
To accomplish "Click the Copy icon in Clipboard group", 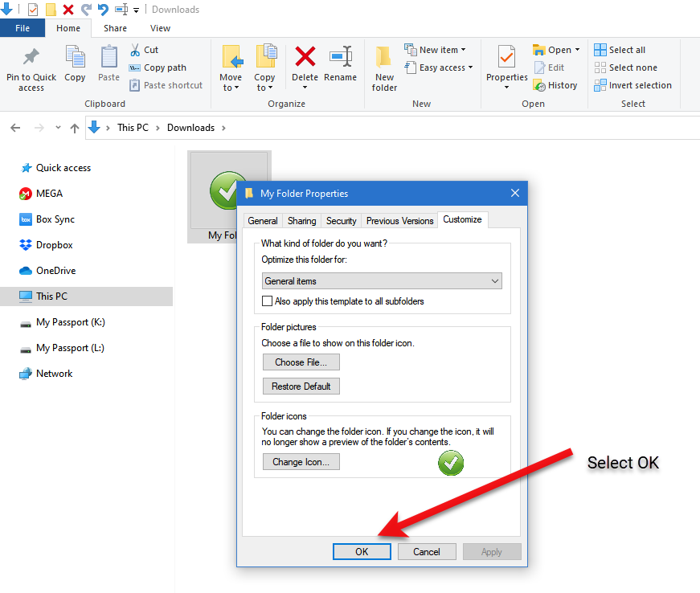I will tap(75, 58).
